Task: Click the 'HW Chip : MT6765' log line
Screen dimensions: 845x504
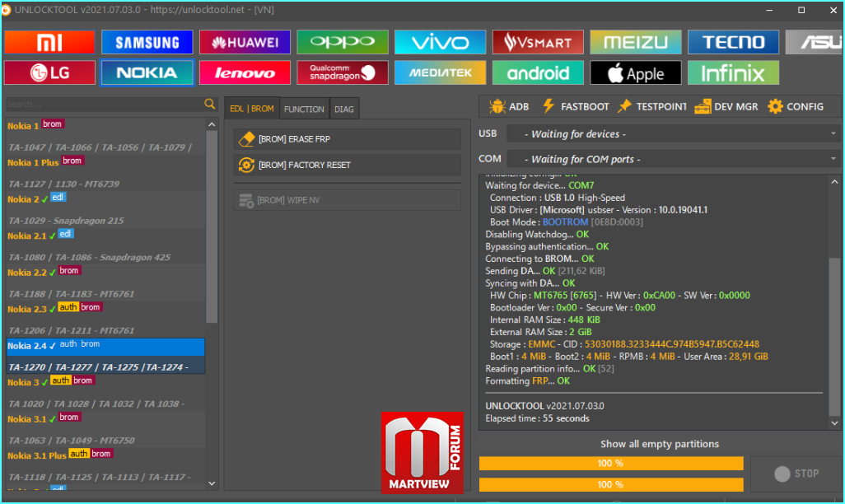Action: pyautogui.click(x=619, y=296)
